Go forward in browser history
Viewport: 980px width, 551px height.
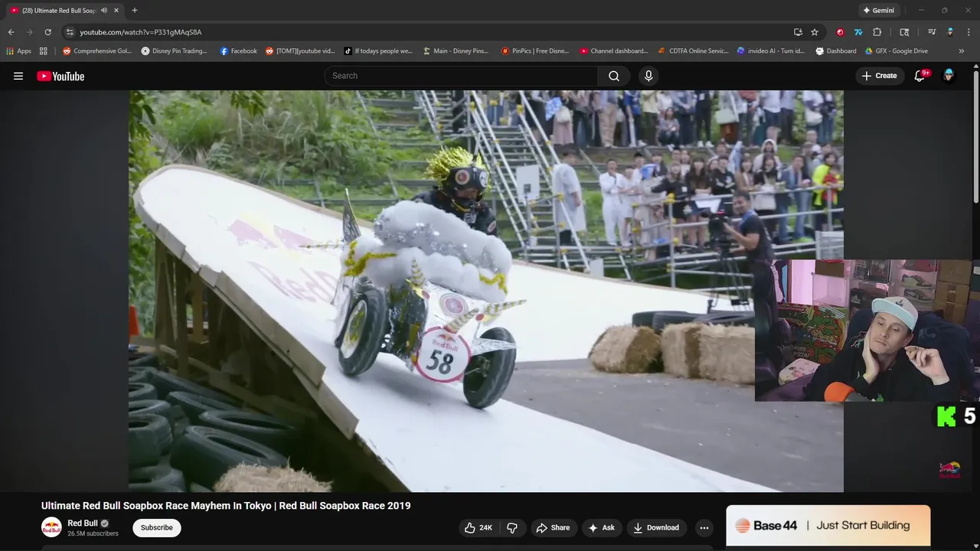pos(30,32)
